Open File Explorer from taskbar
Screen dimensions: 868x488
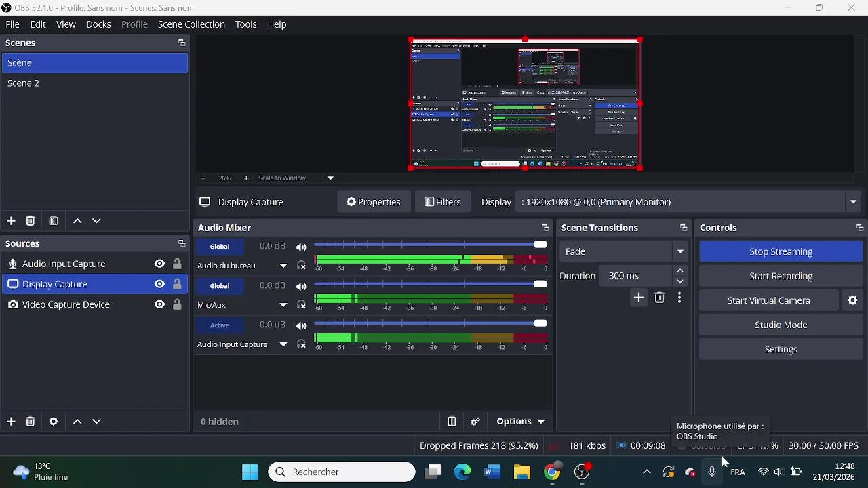[522, 472]
